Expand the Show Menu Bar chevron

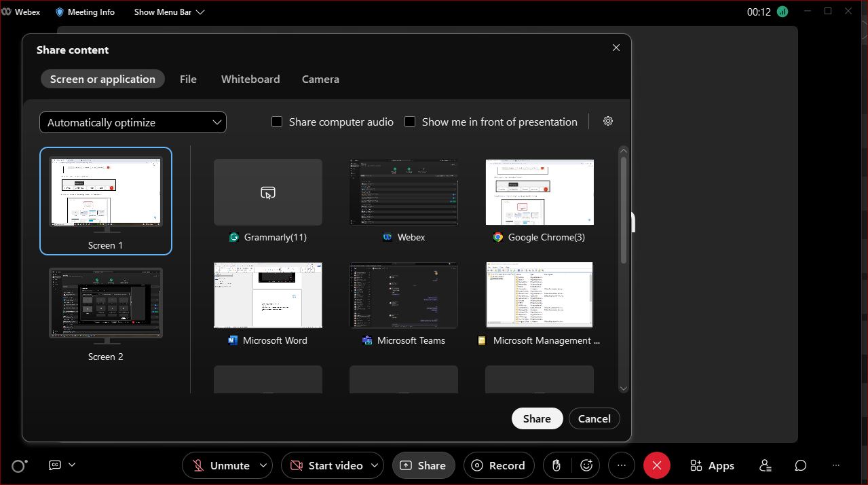coord(200,12)
